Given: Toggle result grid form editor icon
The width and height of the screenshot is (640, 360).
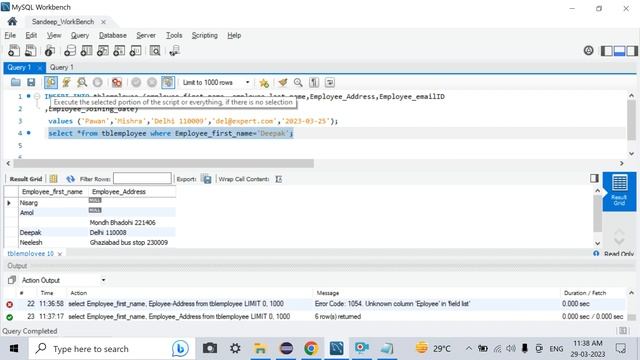Looking at the screenshot, I should point(53,179).
